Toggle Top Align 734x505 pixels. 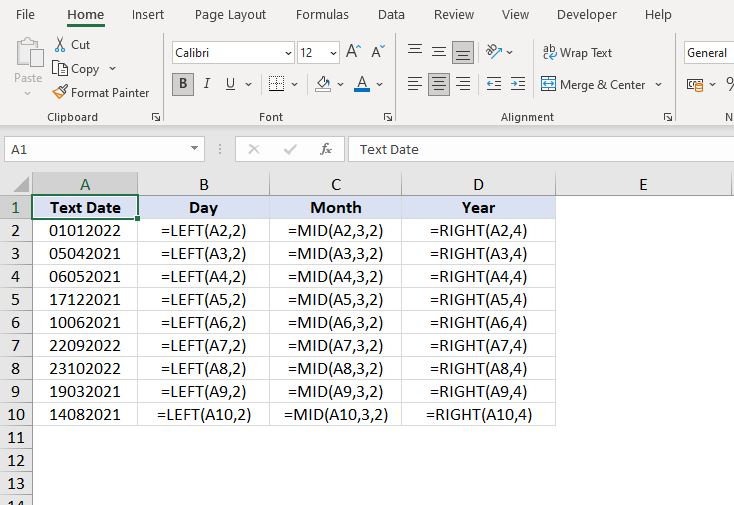(415, 50)
